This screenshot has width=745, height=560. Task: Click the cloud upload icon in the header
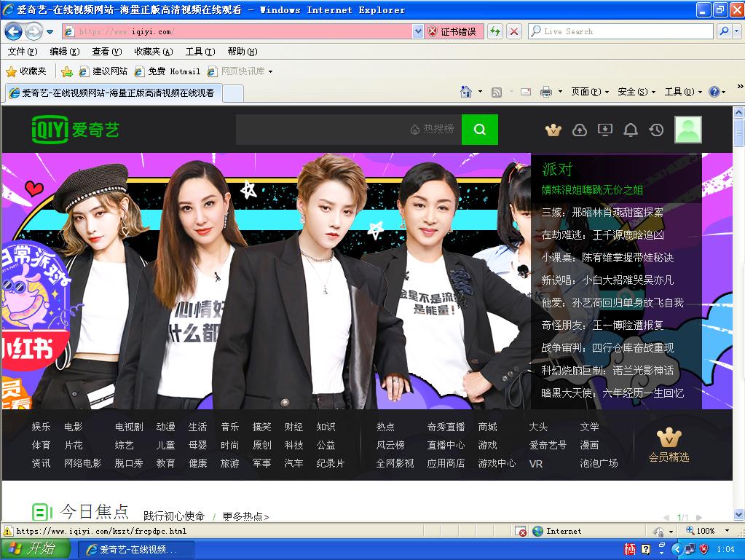(580, 130)
